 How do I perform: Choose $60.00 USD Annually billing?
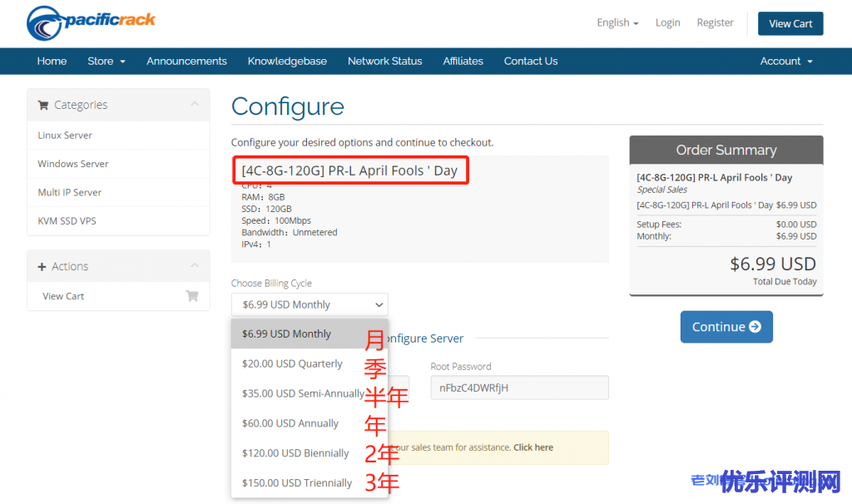(x=290, y=423)
